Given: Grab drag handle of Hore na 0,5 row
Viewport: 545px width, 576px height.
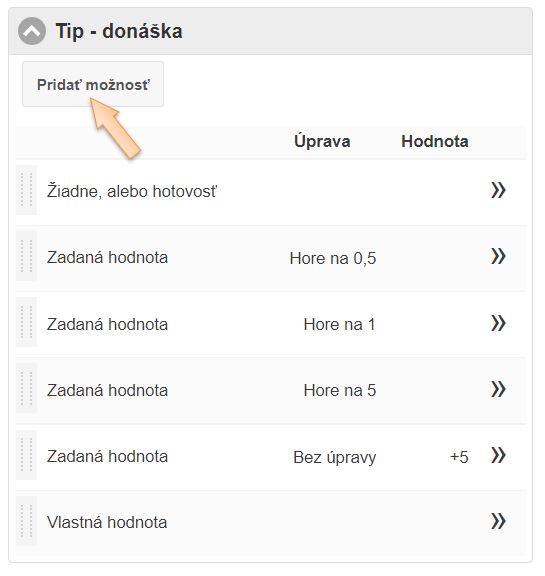Looking at the screenshot, I should (x=26, y=256).
